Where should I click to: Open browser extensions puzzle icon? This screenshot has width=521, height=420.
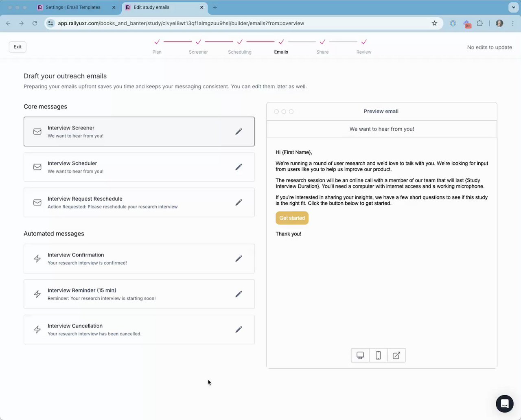pos(480,23)
